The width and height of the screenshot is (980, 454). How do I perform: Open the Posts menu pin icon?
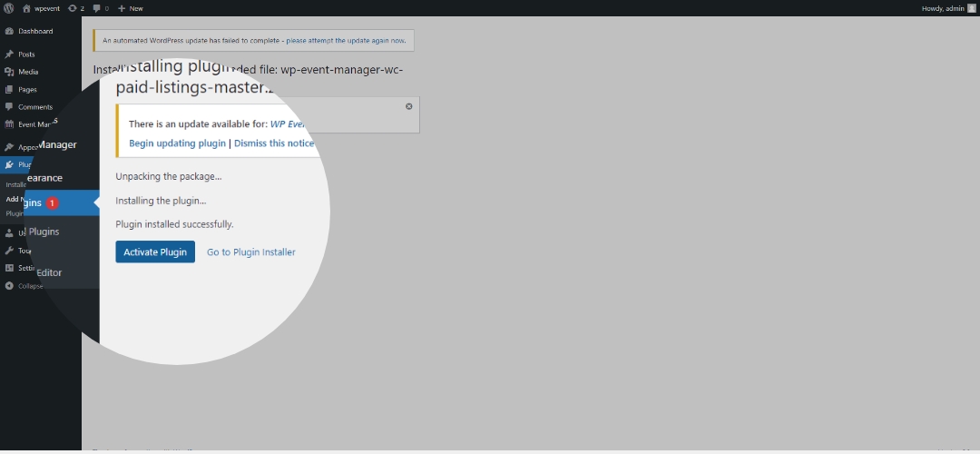click(x=9, y=54)
